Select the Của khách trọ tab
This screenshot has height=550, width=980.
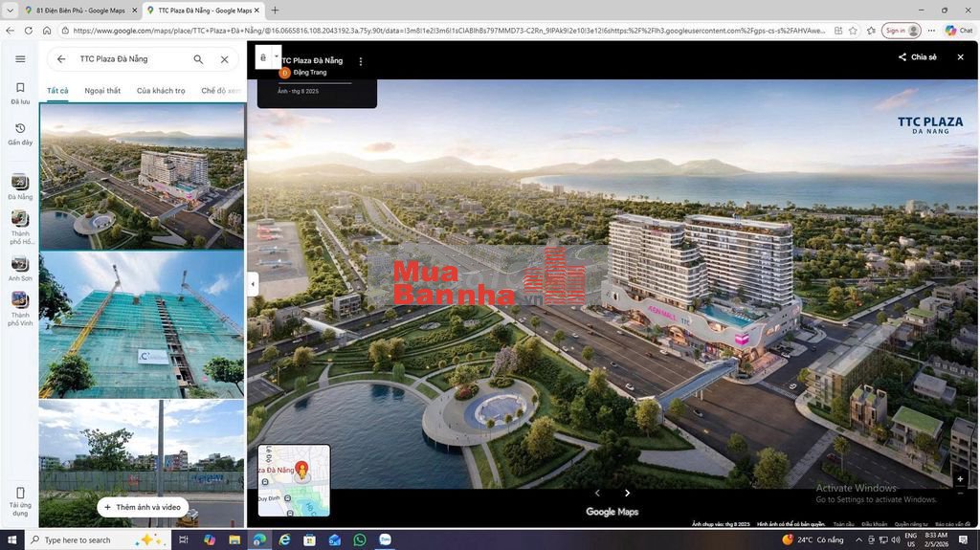[x=161, y=91]
